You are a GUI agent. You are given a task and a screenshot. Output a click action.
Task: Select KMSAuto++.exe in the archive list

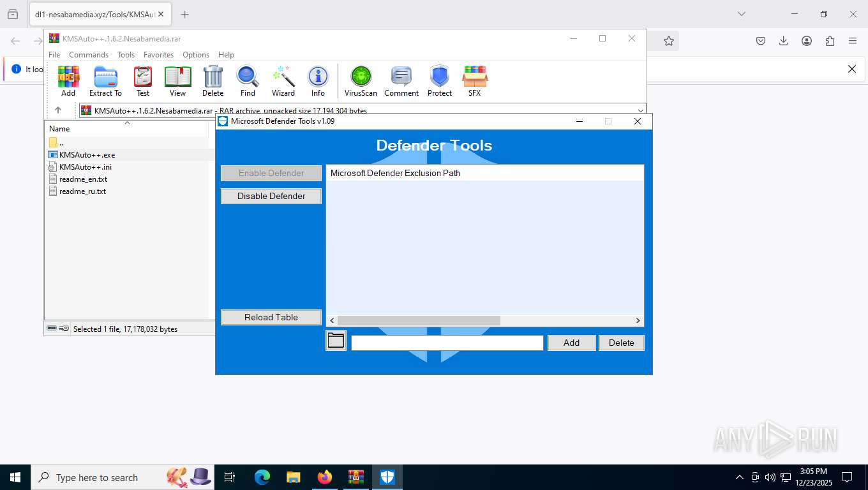point(87,155)
